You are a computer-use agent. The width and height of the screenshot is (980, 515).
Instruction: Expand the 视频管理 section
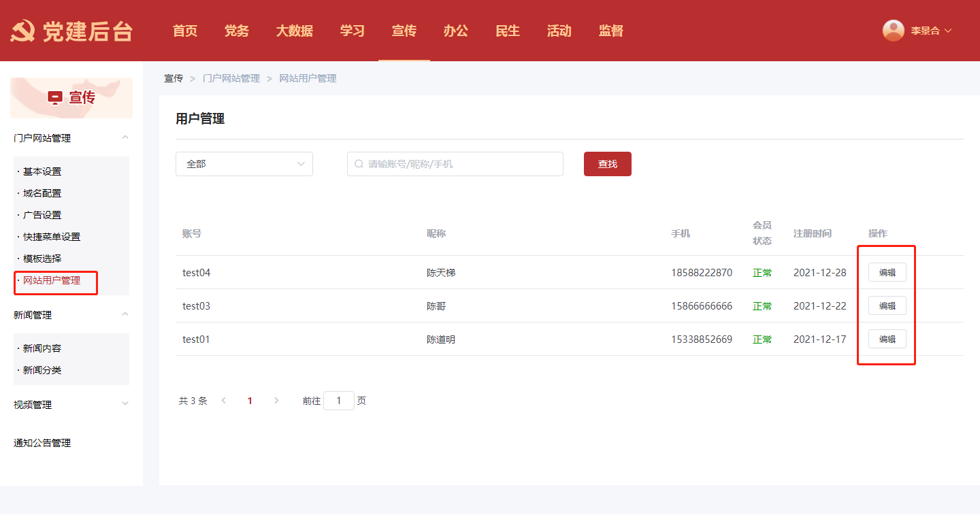click(125, 405)
